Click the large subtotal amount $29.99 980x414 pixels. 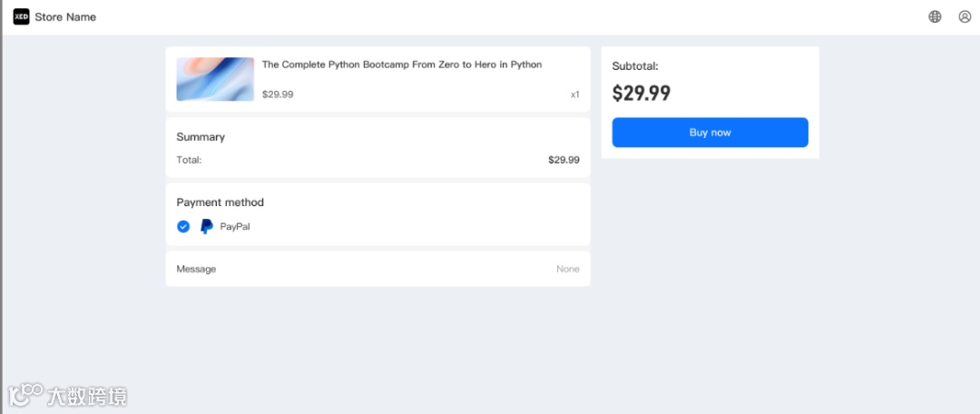point(642,93)
